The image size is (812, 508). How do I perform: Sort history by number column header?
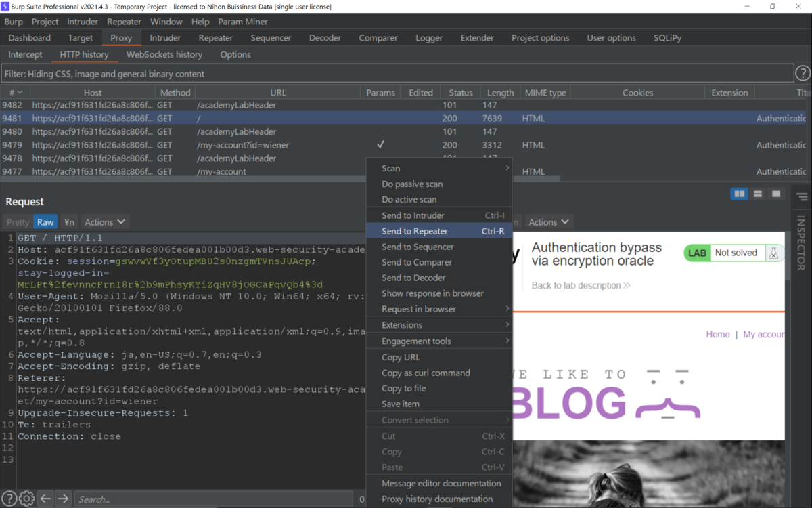point(15,93)
